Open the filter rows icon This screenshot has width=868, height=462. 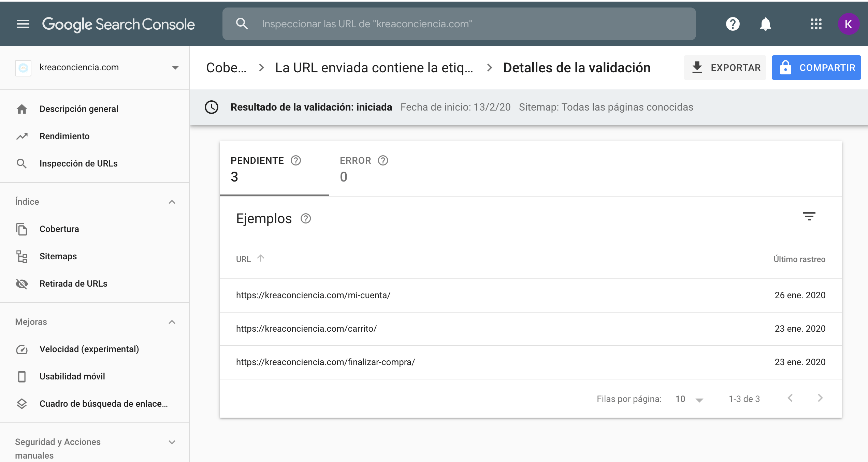pos(809,216)
